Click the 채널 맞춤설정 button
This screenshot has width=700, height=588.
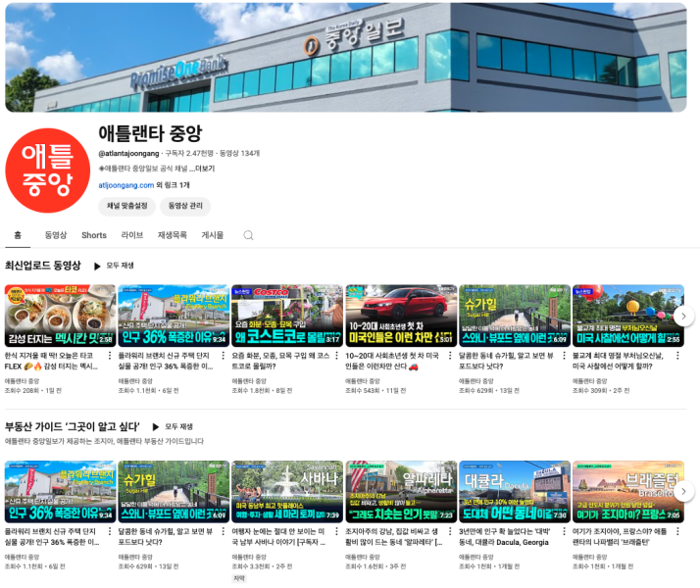[x=126, y=206]
